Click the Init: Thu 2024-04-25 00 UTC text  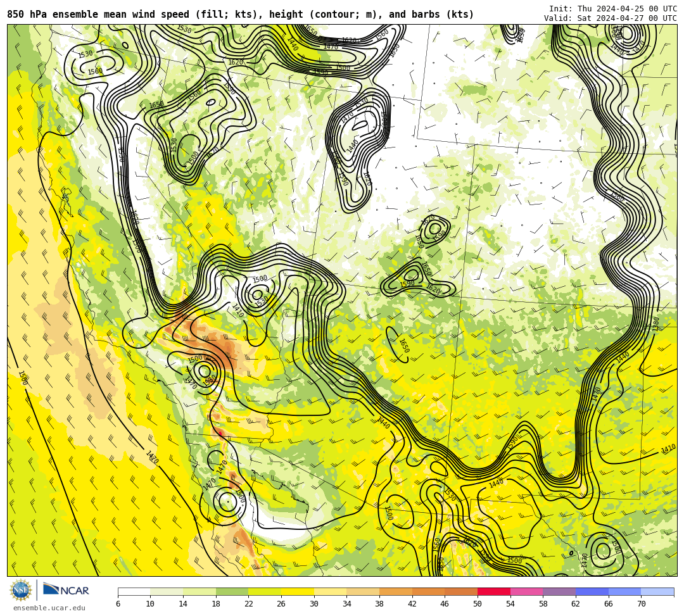click(x=613, y=8)
